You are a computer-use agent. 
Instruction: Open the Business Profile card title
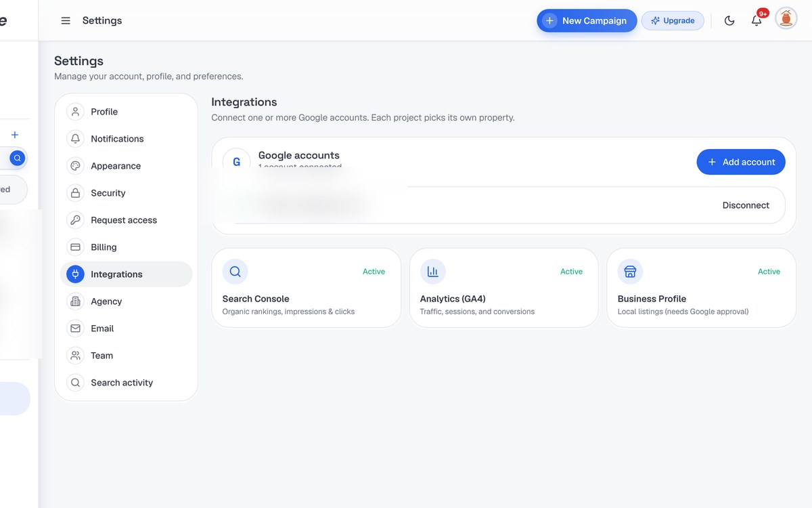tap(652, 299)
